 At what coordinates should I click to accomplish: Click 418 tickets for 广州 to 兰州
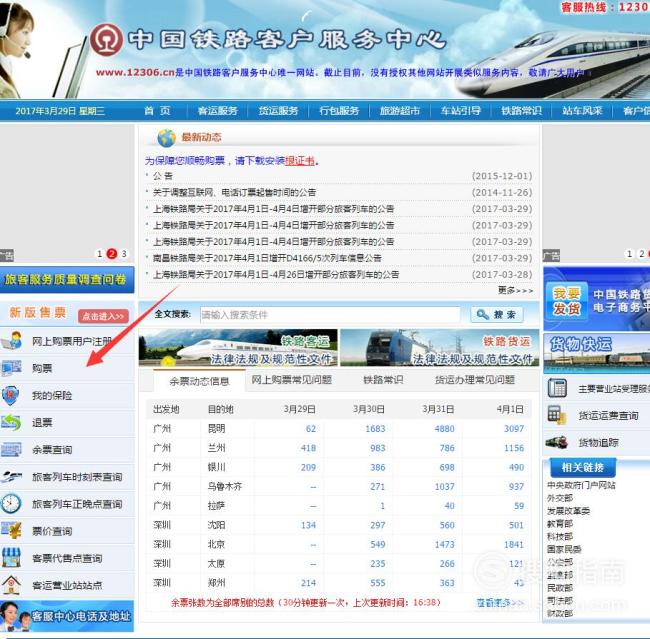pos(308,448)
